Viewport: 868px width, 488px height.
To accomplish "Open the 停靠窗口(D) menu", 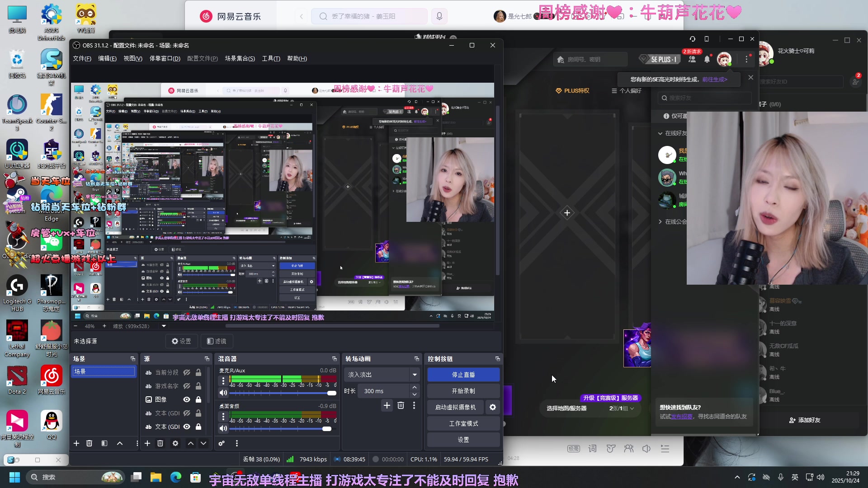I will tap(165, 58).
